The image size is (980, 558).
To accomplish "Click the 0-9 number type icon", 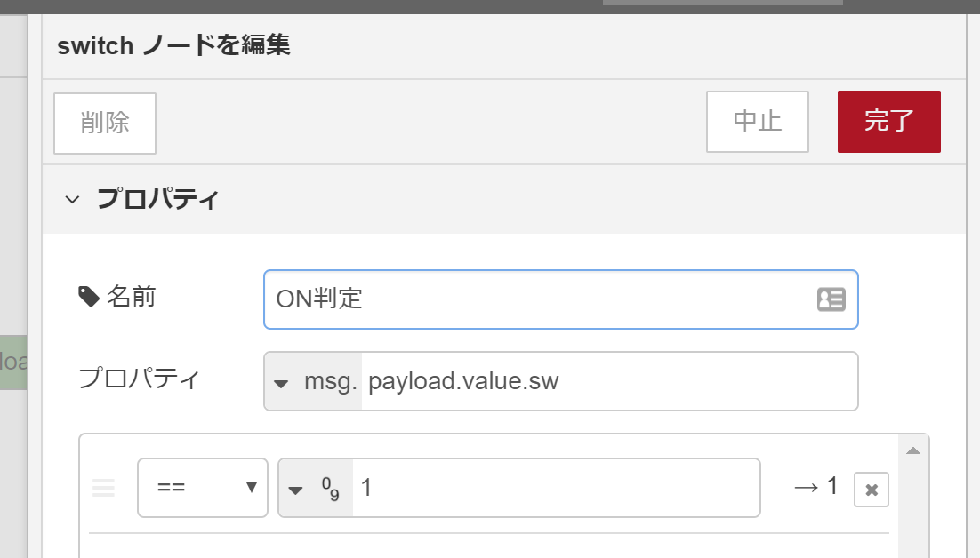I will click(x=330, y=488).
